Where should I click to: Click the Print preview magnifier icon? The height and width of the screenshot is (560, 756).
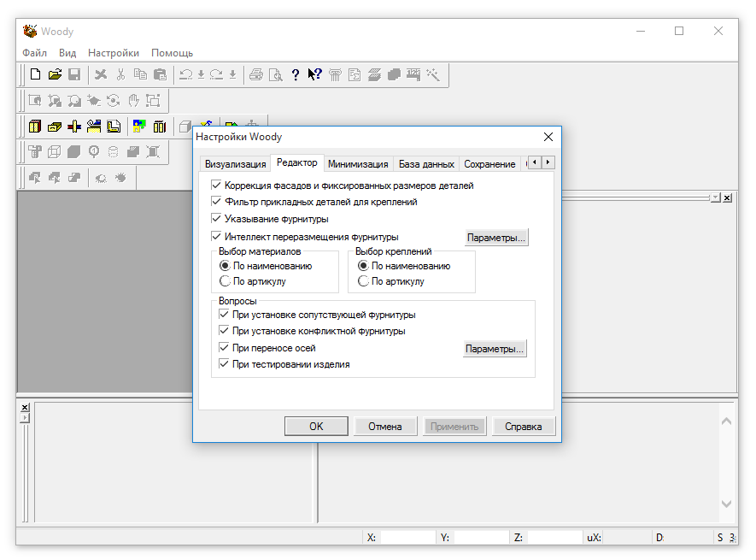pyautogui.click(x=276, y=74)
